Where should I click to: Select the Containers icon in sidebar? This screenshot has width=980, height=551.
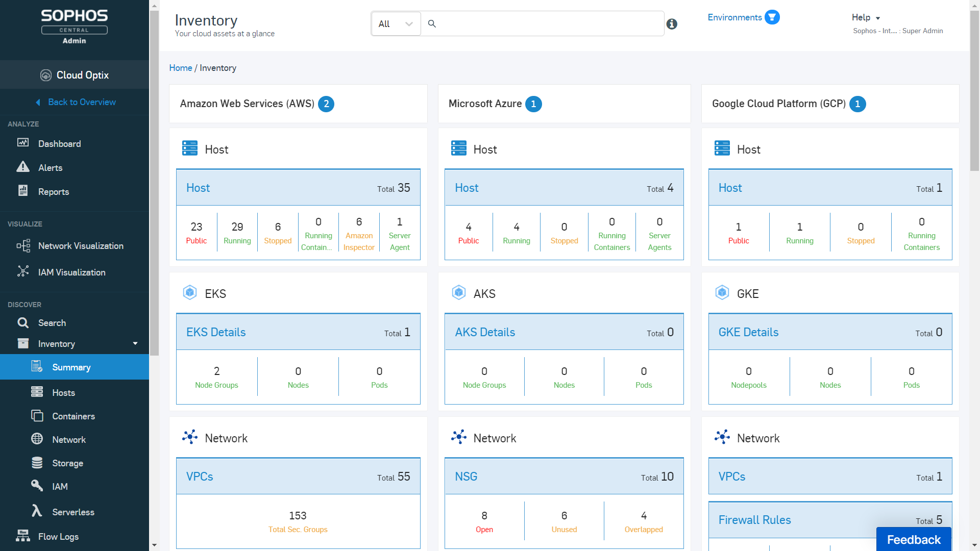pos(37,416)
